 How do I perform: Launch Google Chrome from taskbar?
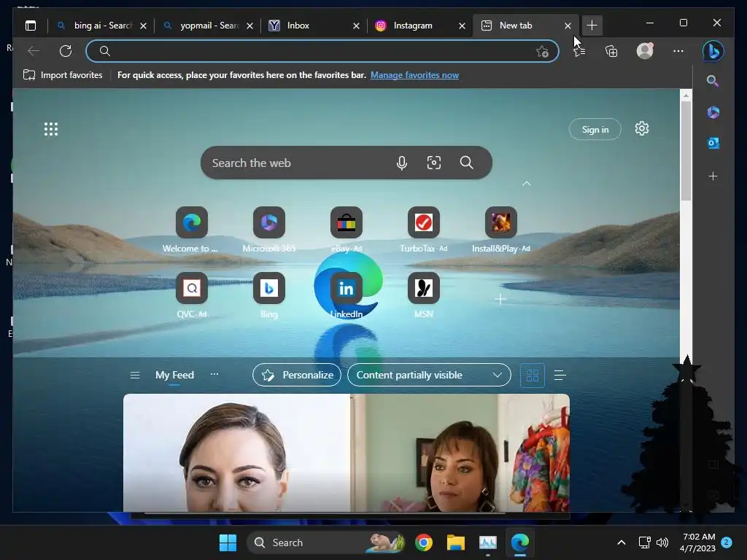coord(424,542)
